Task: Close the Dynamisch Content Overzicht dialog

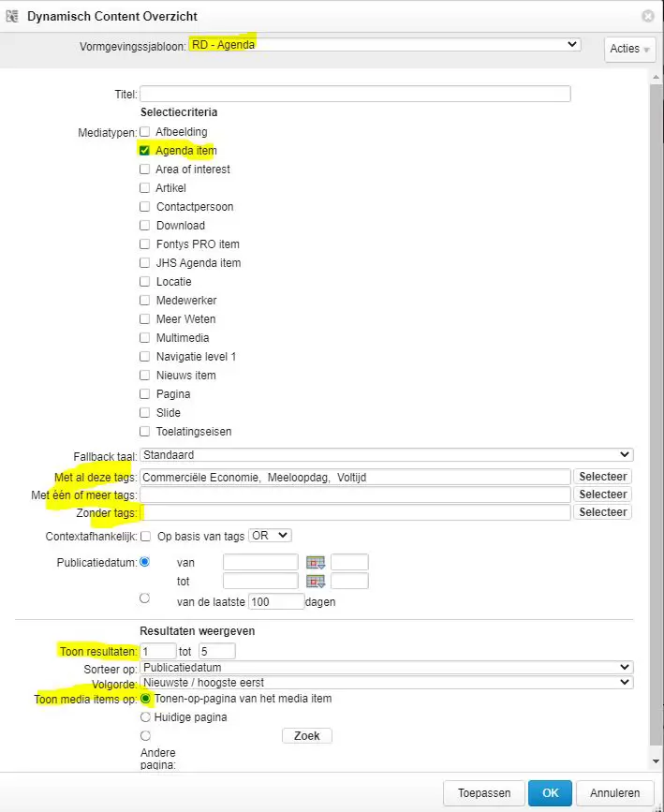Action: 647,16
